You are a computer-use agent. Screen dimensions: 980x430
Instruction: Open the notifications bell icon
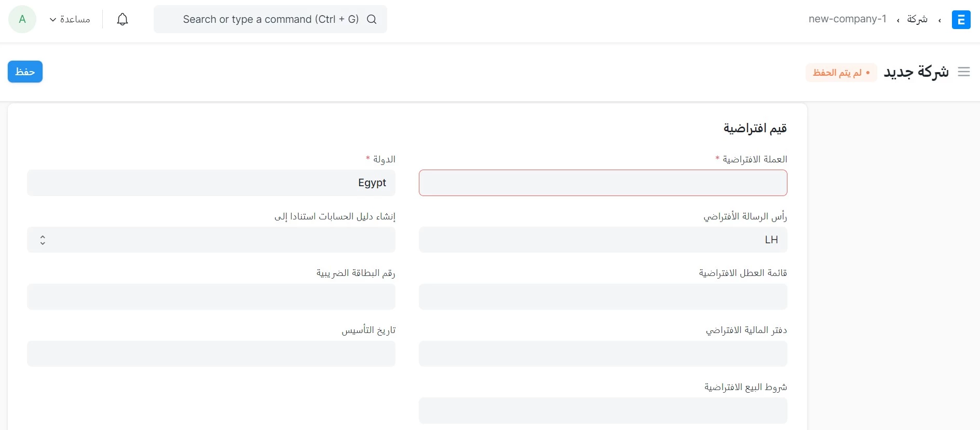122,19
